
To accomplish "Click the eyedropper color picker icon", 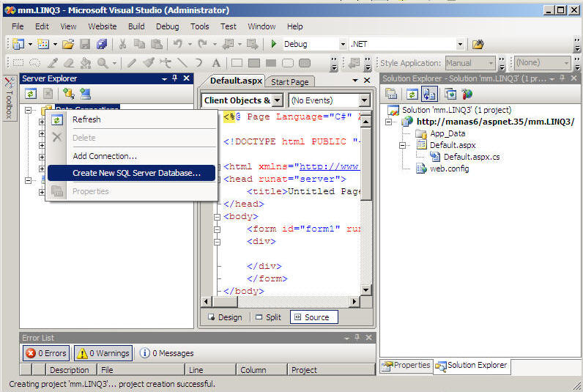I will coord(53,63).
